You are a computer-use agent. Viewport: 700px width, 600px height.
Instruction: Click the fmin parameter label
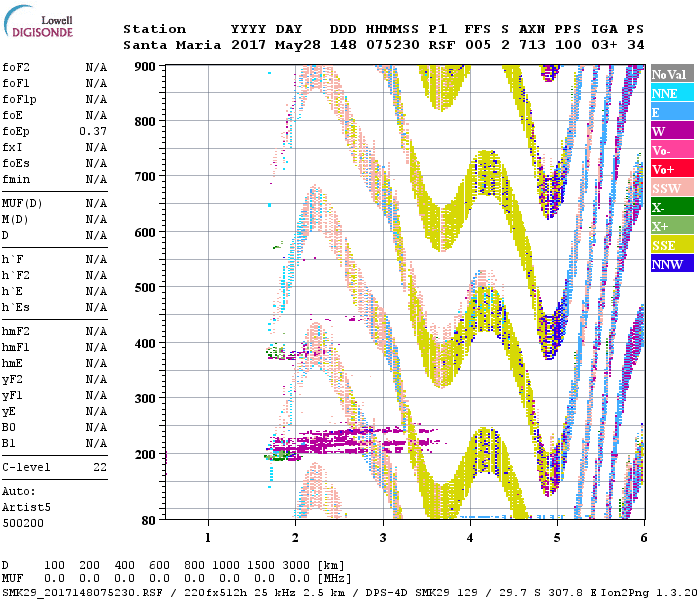pos(16,179)
